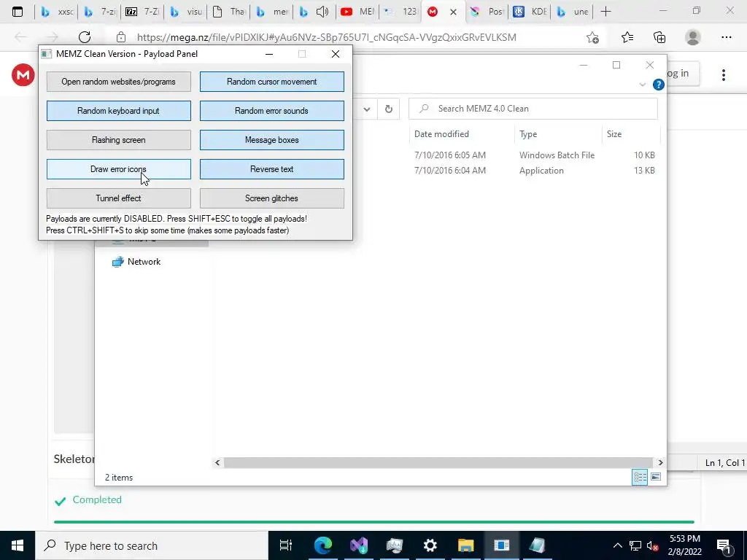Image resolution: width=747 pixels, height=560 pixels.
Task: Toggle Random cursor movement payload
Action: pyautogui.click(x=271, y=82)
